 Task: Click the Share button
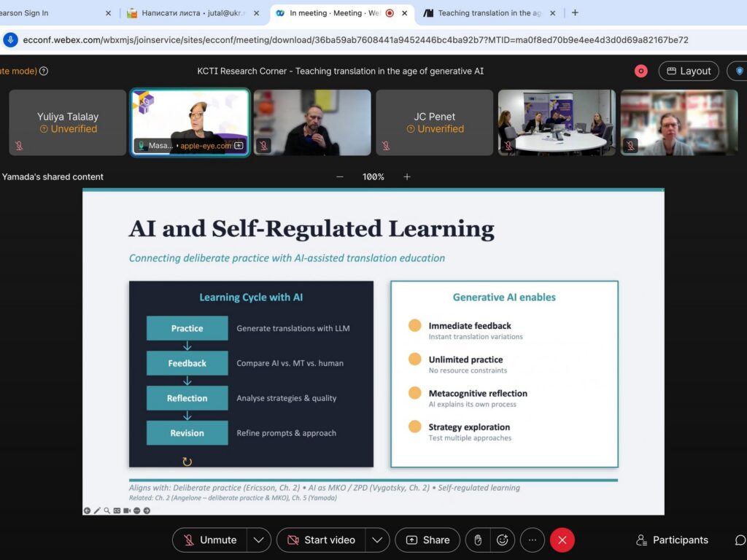coord(427,540)
